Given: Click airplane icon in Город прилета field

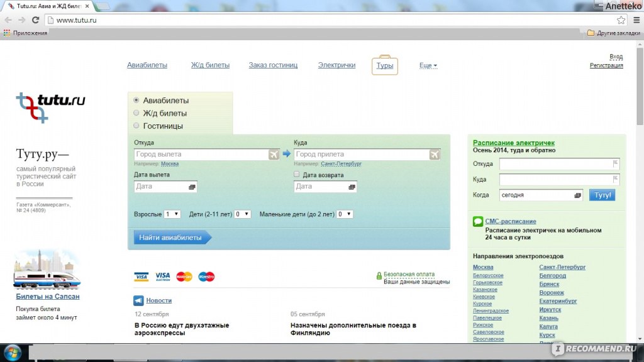Looking at the screenshot, I should pos(435,155).
